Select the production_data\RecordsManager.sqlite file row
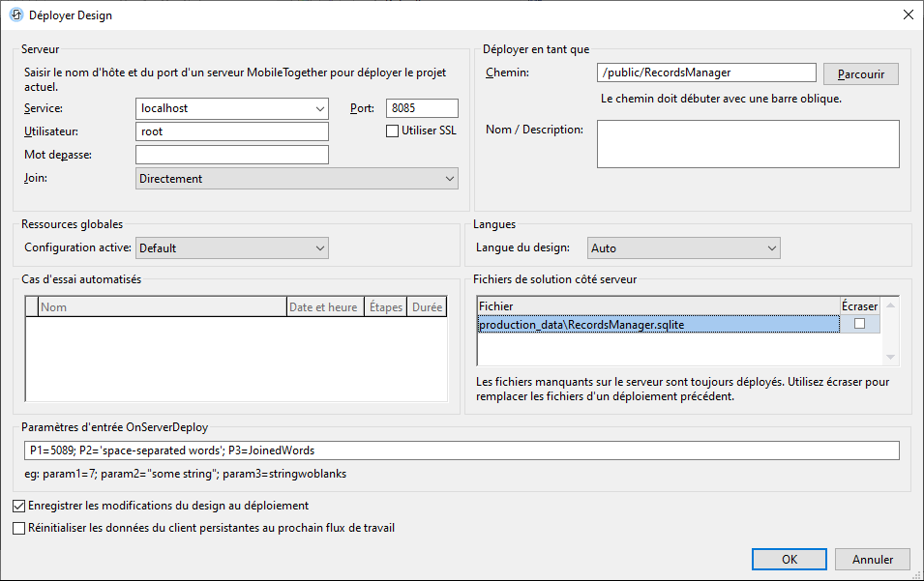The height and width of the screenshot is (581, 924). (658, 325)
